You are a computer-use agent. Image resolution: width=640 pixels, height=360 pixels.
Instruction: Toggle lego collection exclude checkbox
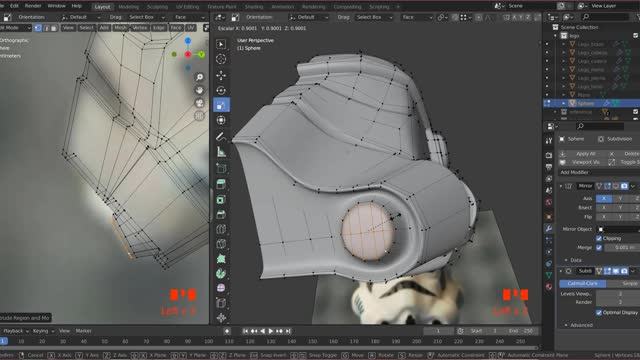click(x=636, y=36)
